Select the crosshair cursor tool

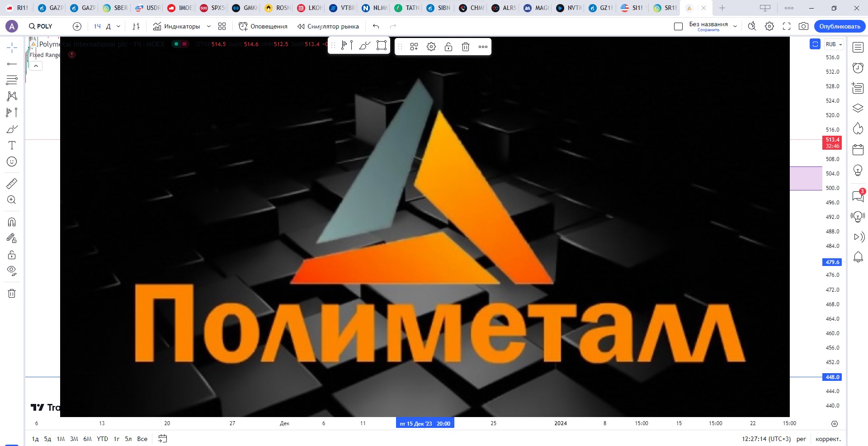click(12, 47)
